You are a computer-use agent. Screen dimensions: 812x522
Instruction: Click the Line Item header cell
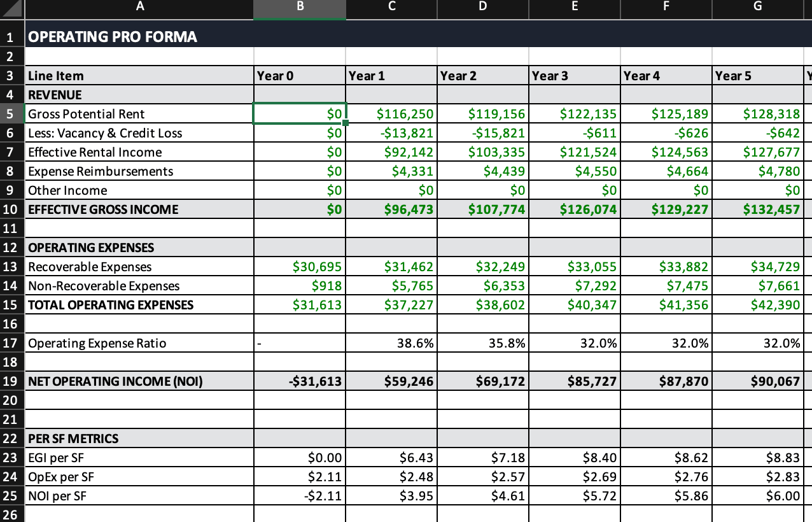point(139,76)
